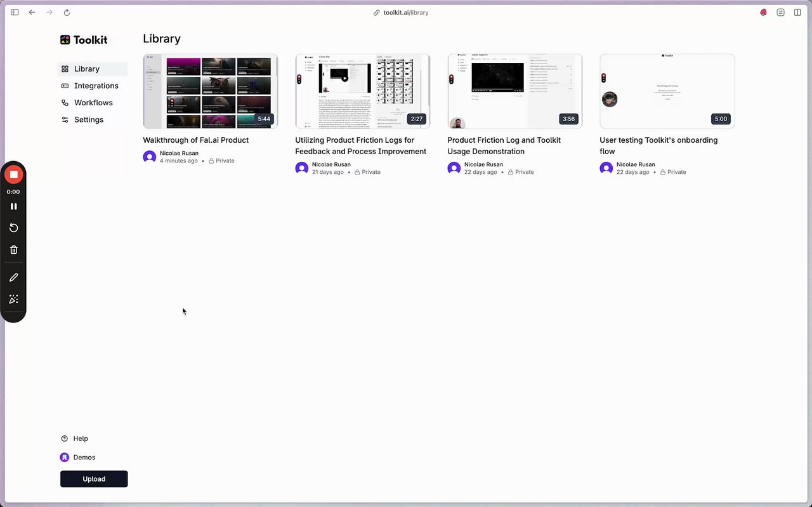812x507 pixels.
Task: Toggle the browser sidebar icon
Action: 15,12
